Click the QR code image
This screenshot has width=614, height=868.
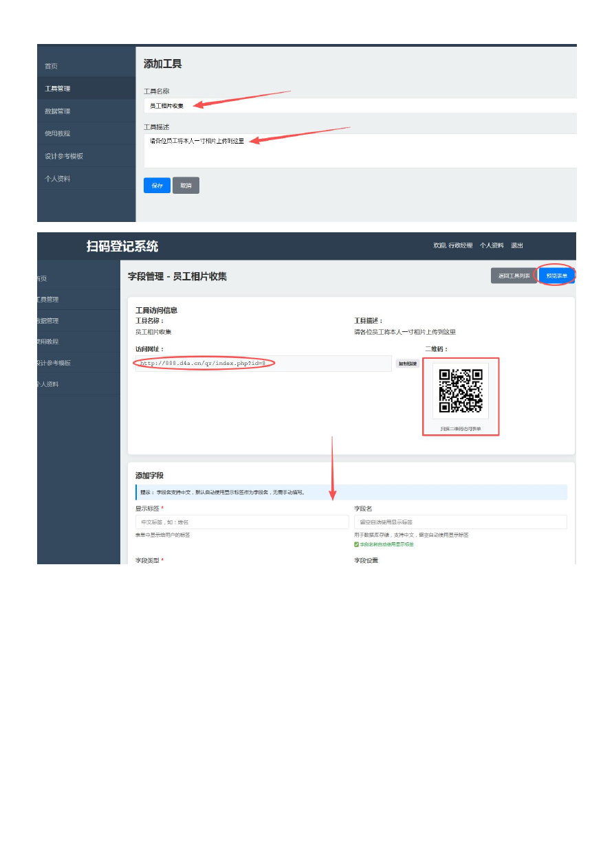coord(461,390)
